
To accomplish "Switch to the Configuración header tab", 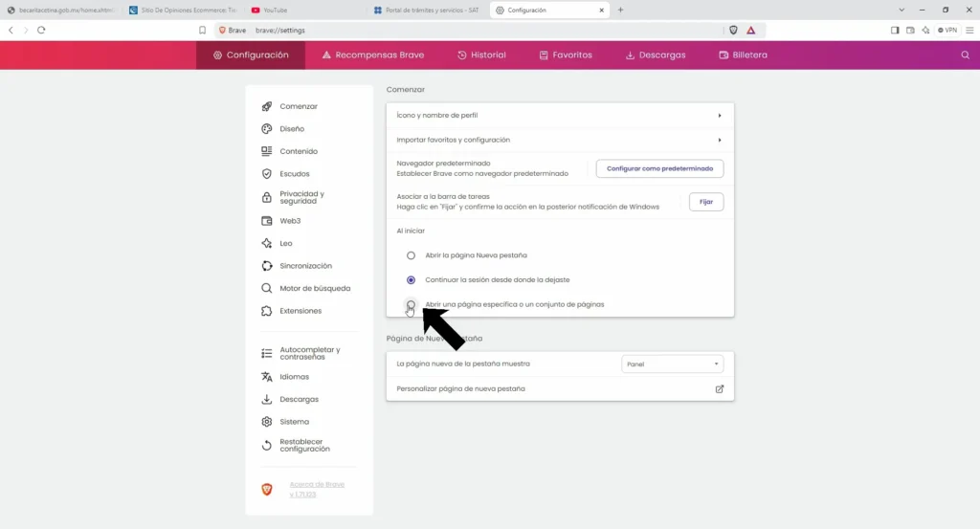I will point(251,55).
